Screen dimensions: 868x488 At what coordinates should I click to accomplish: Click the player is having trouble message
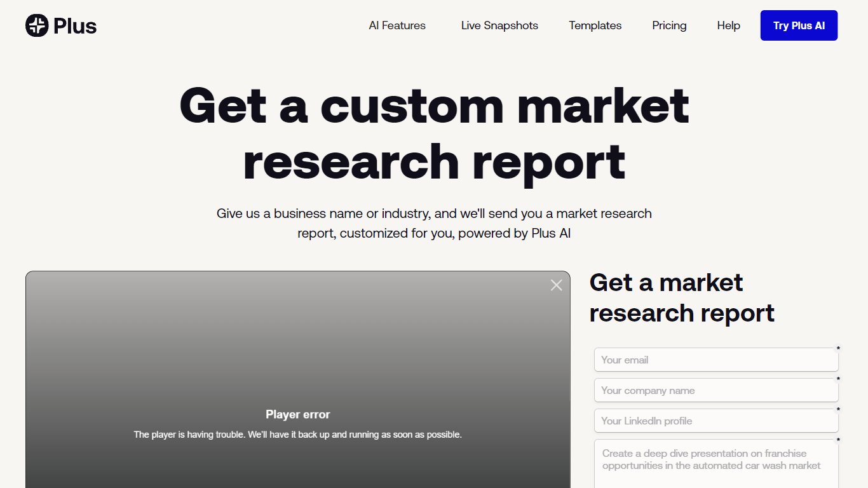tap(297, 435)
